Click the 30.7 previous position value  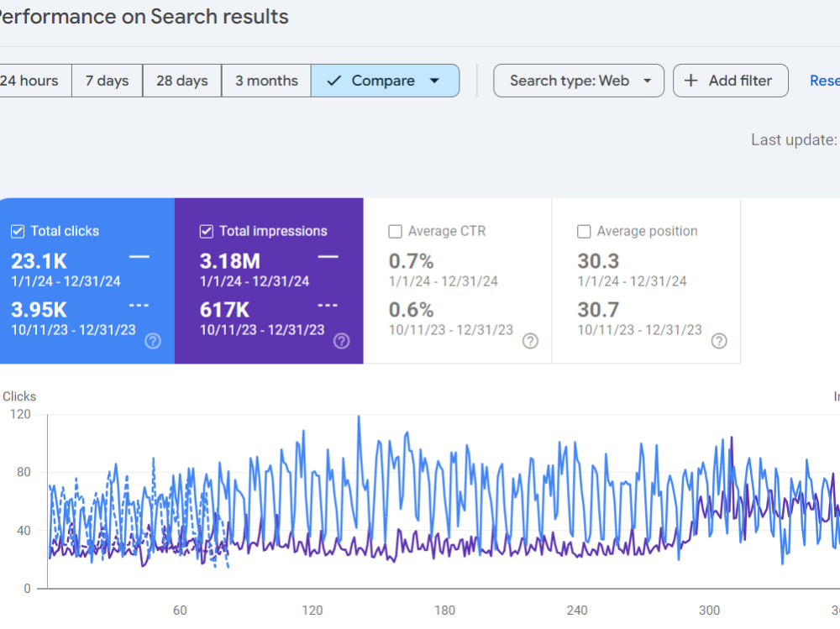(x=598, y=310)
